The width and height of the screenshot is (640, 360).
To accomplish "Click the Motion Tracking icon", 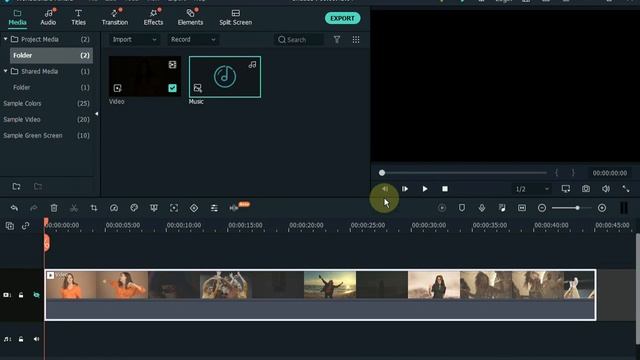I will pos(174,208).
